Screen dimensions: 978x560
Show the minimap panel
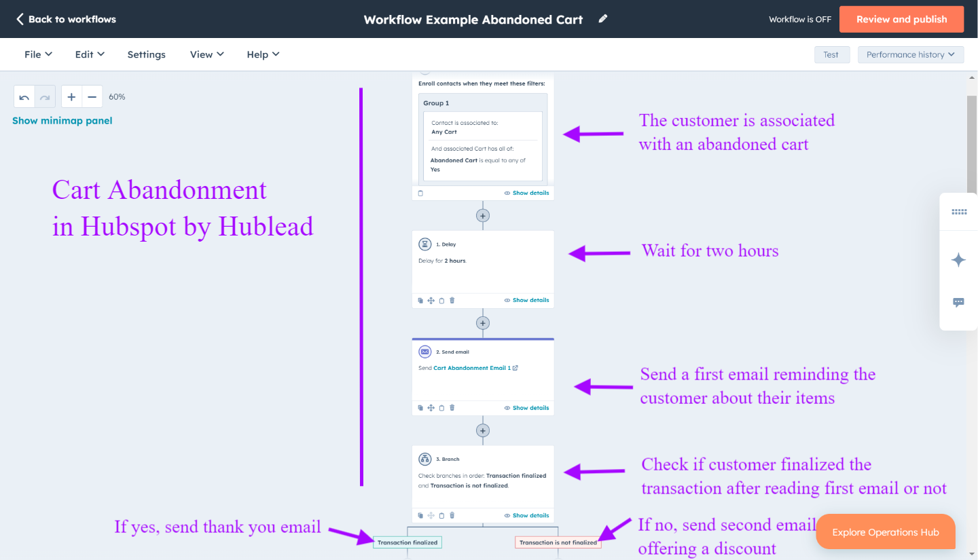click(62, 120)
